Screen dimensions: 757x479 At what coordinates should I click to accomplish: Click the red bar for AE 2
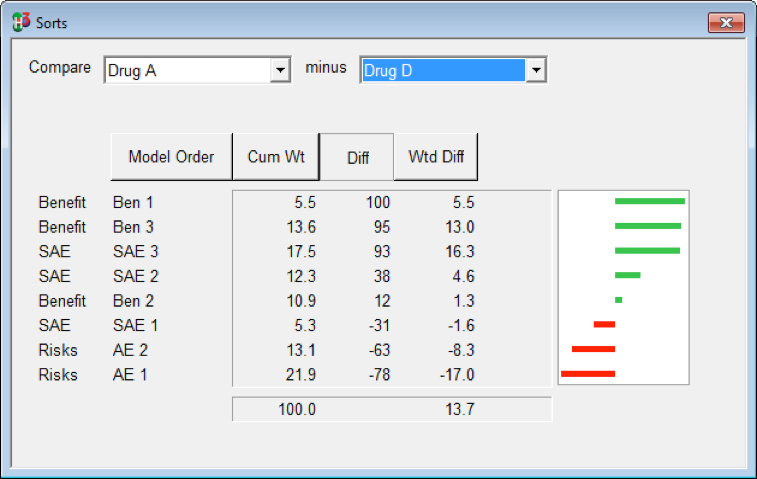click(593, 349)
